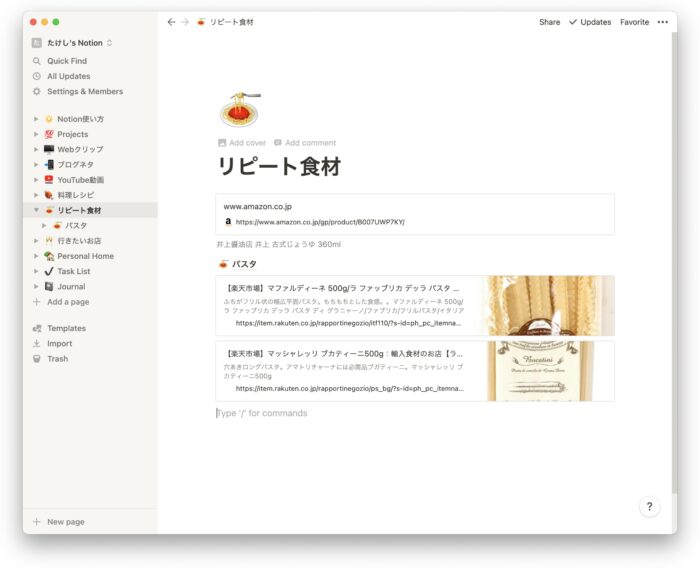Screen dimensions: 700x568
Task: Mark page as Favorite
Action: 634,22
